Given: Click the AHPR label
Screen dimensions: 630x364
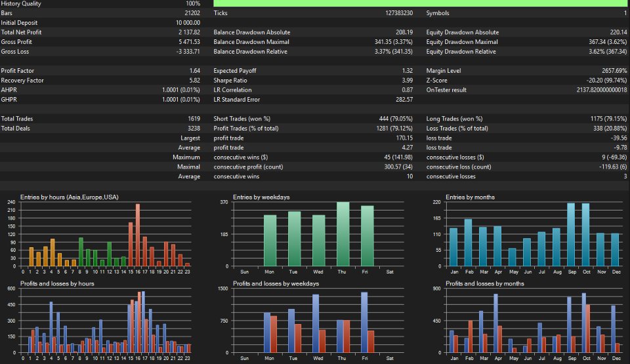Looking at the screenshot, I should coord(9,90).
